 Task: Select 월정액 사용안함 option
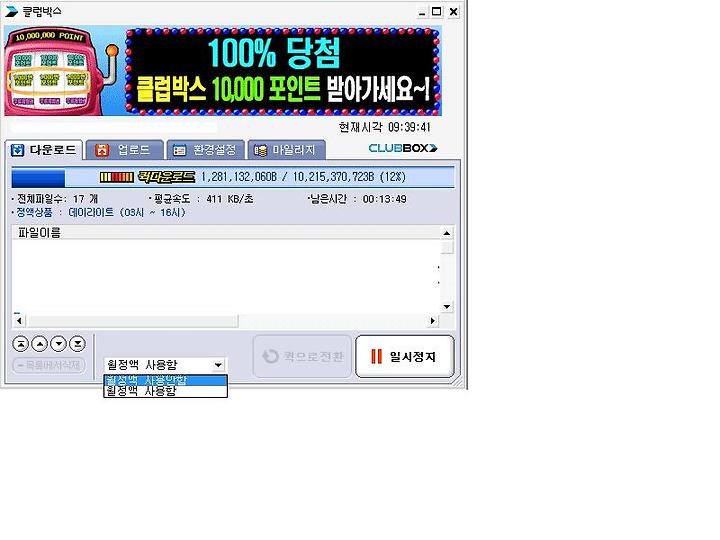(x=166, y=380)
